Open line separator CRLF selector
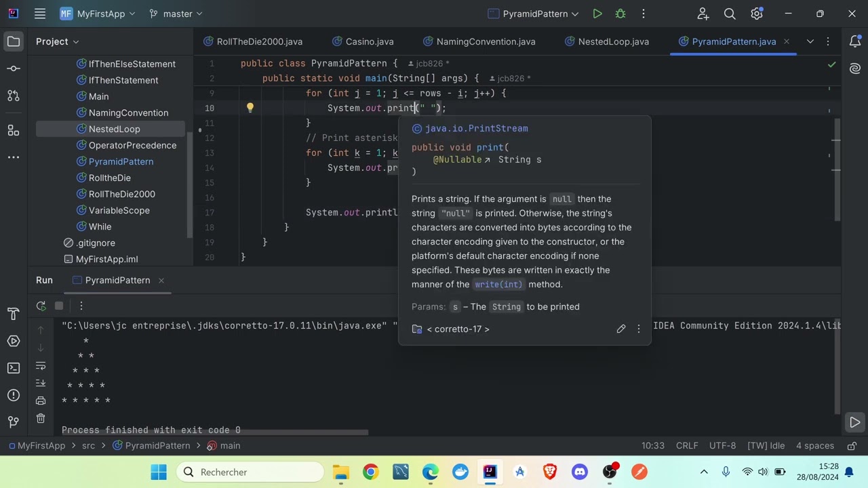868x488 pixels. click(687, 445)
